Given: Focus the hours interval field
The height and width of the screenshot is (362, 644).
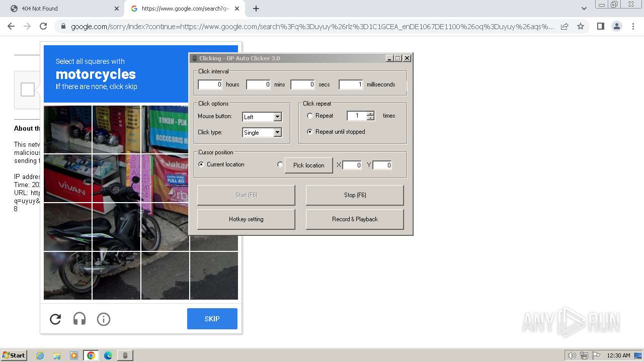Looking at the screenshot, I should pyautogui.click(x=210, y=84).
